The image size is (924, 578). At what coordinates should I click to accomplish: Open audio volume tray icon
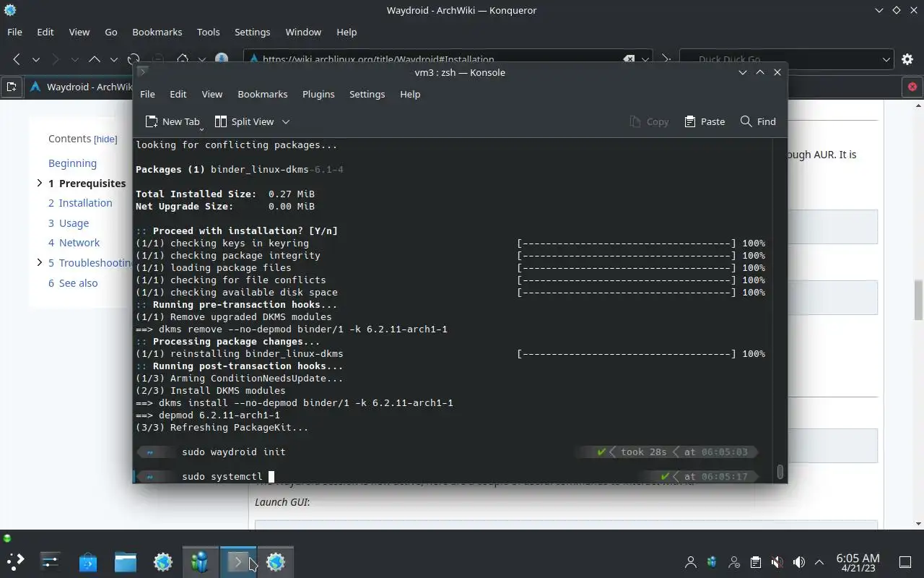[798, 562]
